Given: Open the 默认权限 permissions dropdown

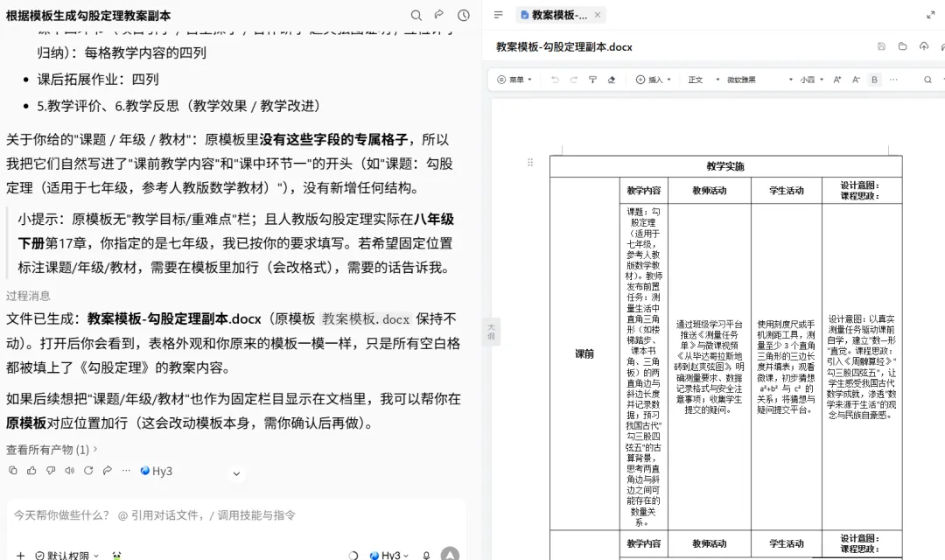Looking at the screenshot, I should 66,555.
